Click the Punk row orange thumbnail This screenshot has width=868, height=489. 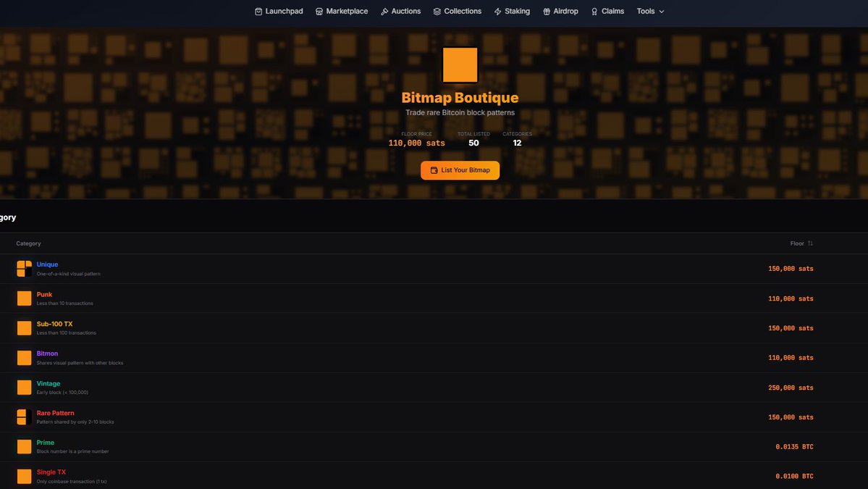25,298
